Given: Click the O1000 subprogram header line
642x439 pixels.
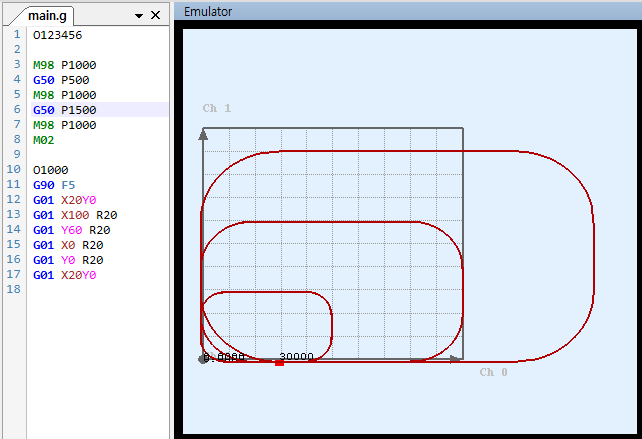Looking at the screenshot, I should 50,170.
